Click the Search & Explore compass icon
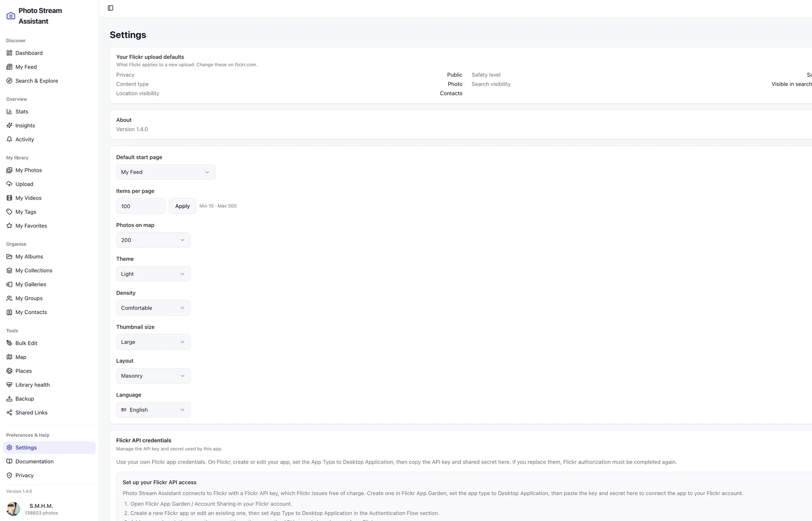This screenshot has width=812, height=521. coord(9,81)
